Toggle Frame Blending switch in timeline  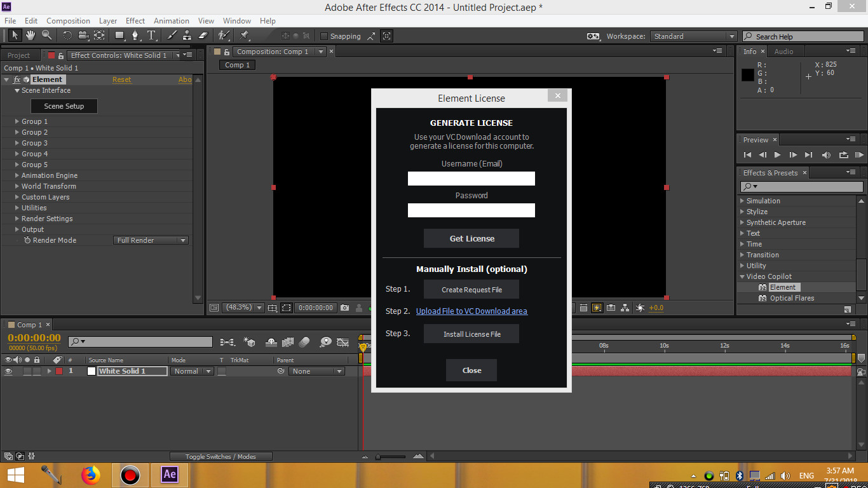coord(288,342)
